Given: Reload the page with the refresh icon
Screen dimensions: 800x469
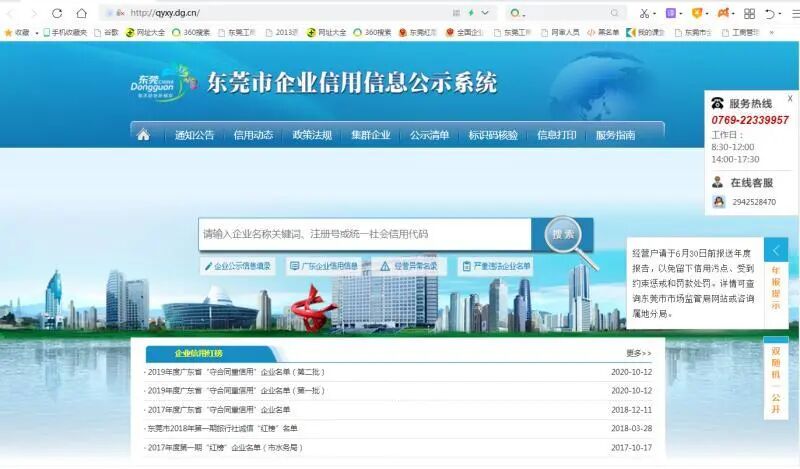Looking at the screenshot, I should pos(57,13).
